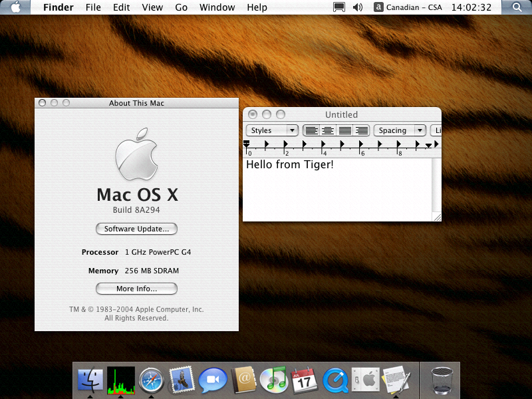Viewport: 532px width, 399px height.
Task: Toggle justified text alignment in TextEdit
Action: [344, 130]
